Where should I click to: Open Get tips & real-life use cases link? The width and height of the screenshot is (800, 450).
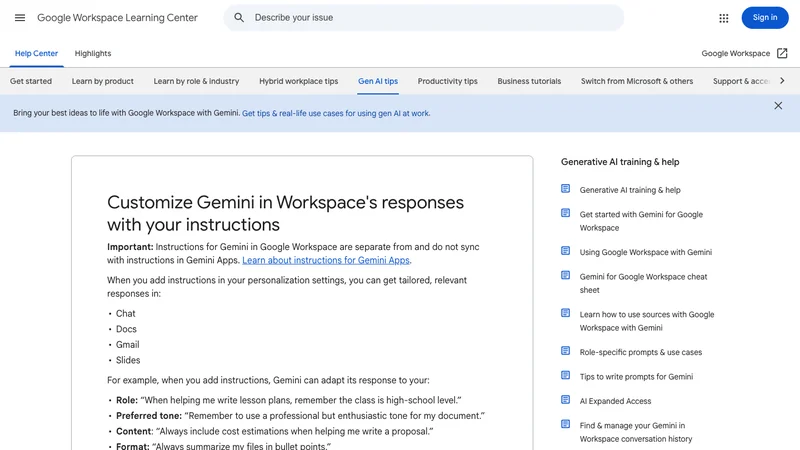(336, 113)
